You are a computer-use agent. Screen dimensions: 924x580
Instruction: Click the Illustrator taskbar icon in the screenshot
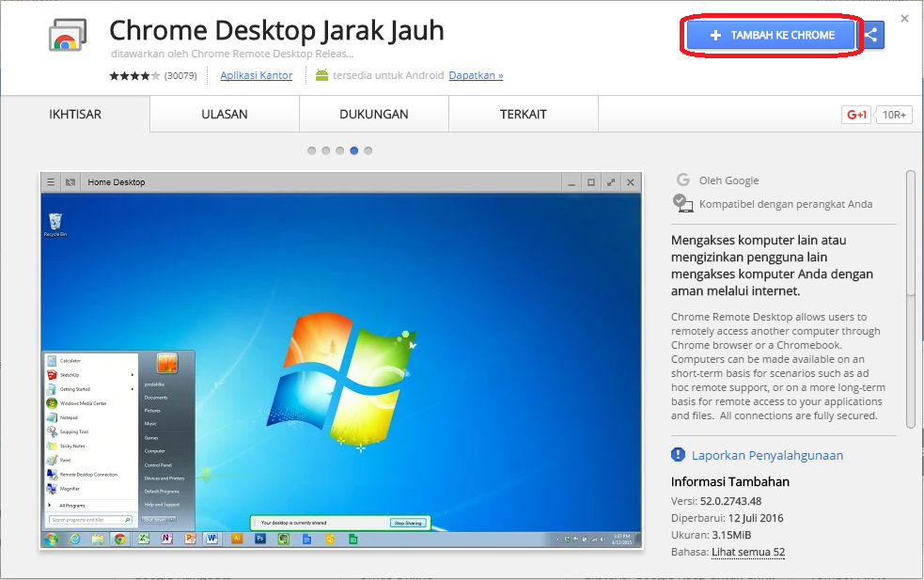tap(237, 539)
